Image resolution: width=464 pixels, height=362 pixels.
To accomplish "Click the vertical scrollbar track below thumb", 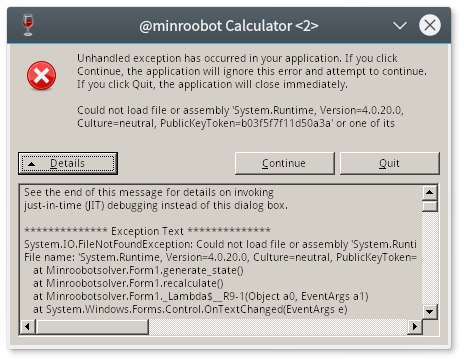I will [x=430, y=258].
